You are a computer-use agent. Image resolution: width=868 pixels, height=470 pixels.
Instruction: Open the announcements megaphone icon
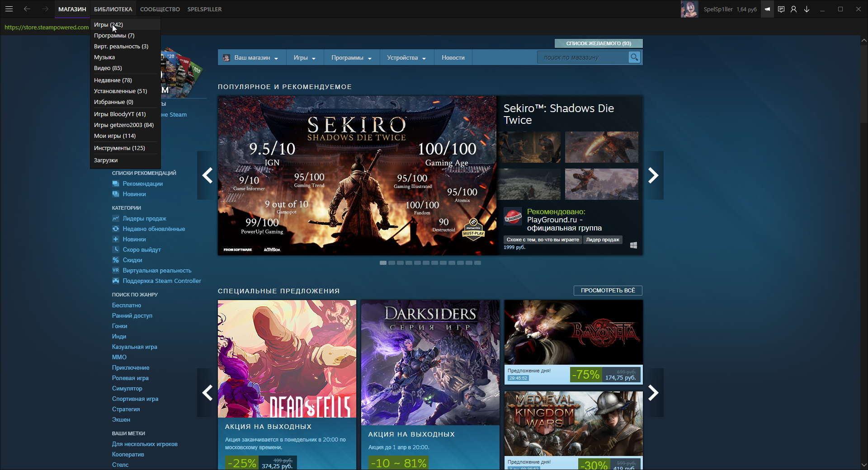click(767, 9)
